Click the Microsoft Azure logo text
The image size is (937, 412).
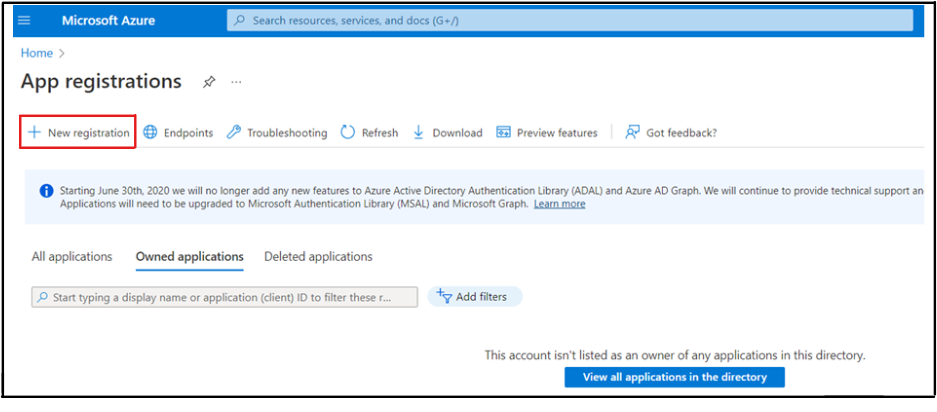pos(108,20)
